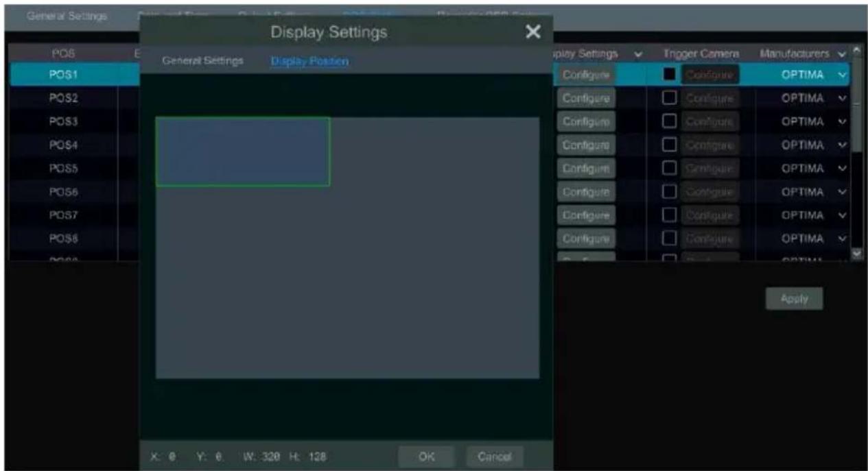Toggle the Trigger Camera checkbox for POS1
The image size is (868, 471).
click(669, 75)
